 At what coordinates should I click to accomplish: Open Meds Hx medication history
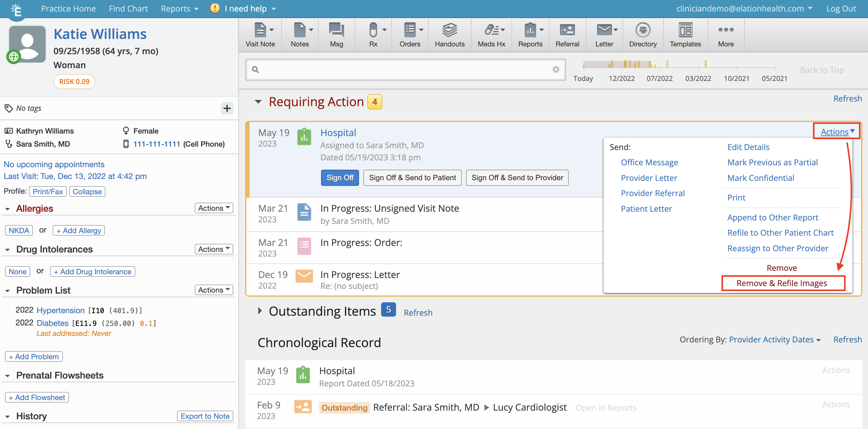coord(491,34)
